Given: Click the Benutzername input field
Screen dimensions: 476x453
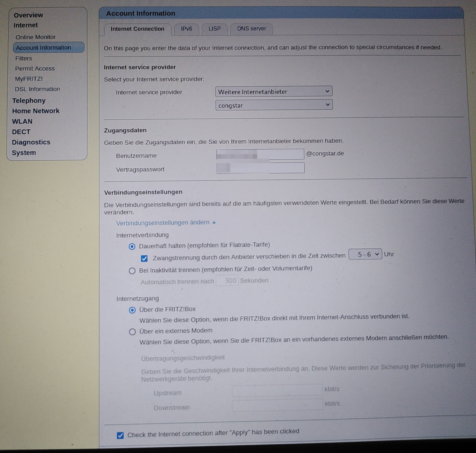Looking at the screenshot, I should [x=260, y=154].
